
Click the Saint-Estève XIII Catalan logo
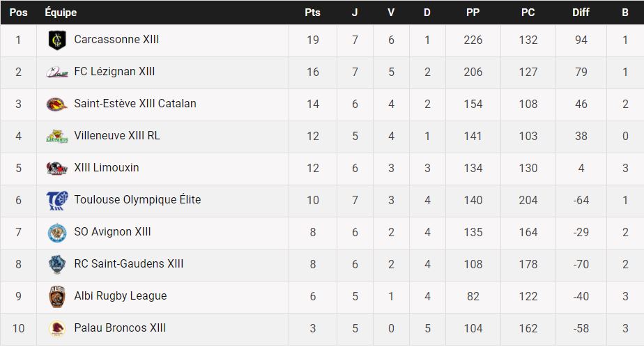tap(56, 105)
